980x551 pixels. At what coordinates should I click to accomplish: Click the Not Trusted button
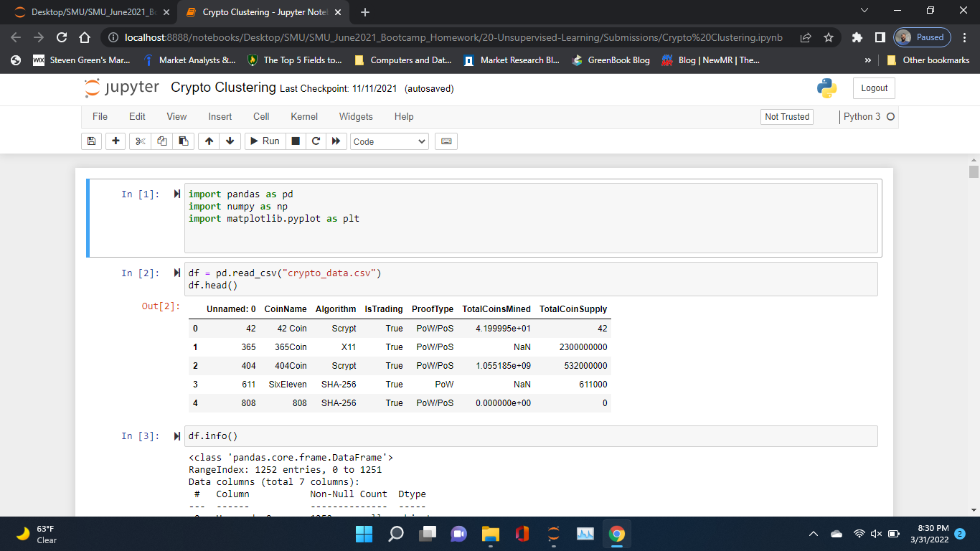(787, 117)
